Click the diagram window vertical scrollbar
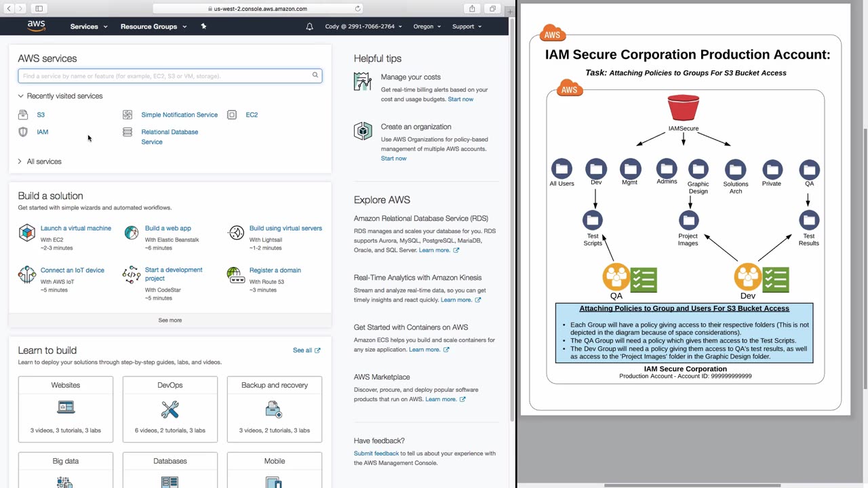The image size is (868, 488). click(865, 258)
